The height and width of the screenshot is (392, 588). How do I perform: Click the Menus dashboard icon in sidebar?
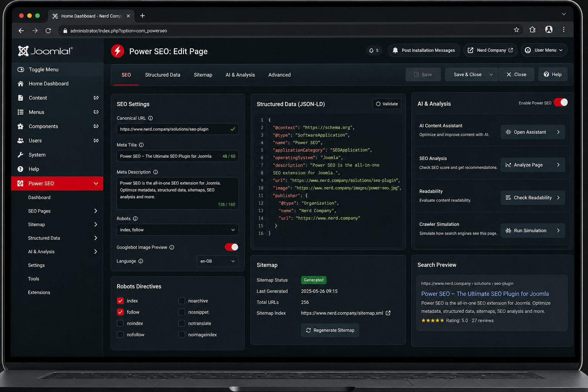[x=96, y=112]
